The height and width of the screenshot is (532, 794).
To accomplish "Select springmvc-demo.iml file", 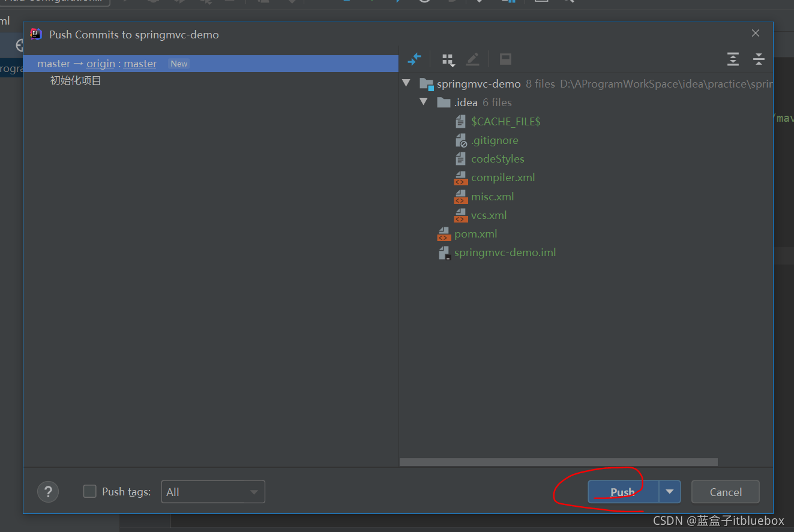I will tap(505, 252).
